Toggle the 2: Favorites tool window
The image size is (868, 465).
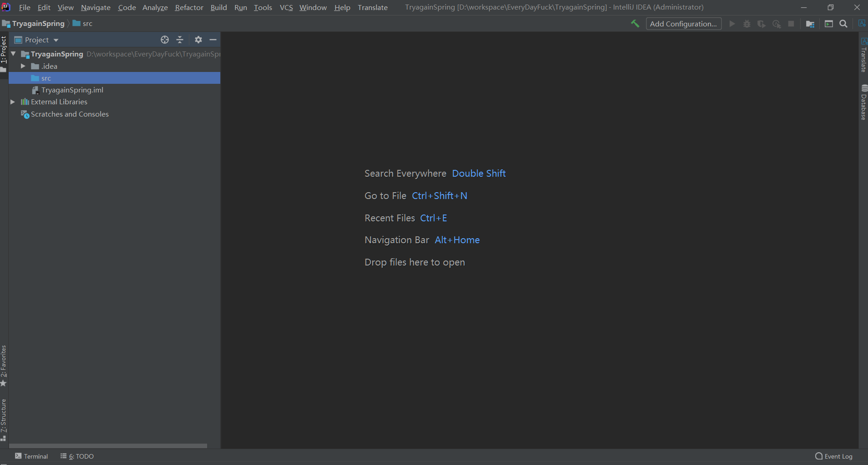pyautogui.click(x=4, y=366)
